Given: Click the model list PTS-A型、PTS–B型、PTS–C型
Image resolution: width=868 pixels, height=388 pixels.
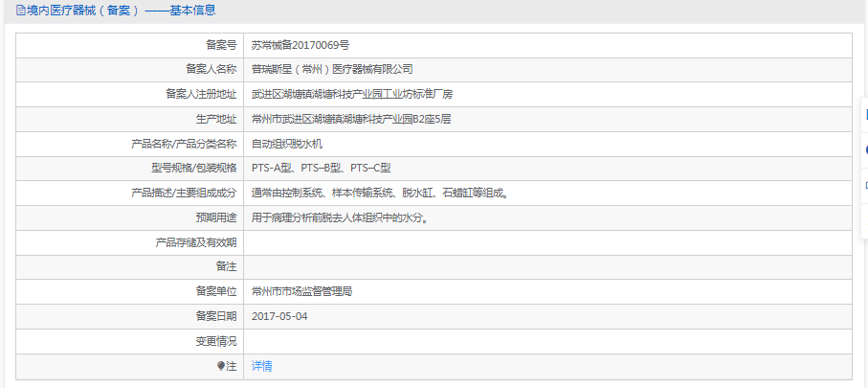Looking at the screenshot, I should 321,169.
